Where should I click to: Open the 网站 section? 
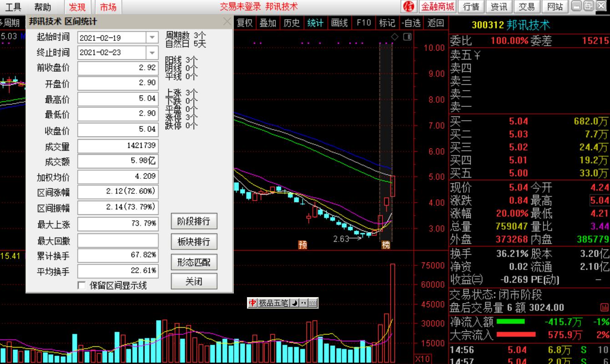[x=555, y=6]
